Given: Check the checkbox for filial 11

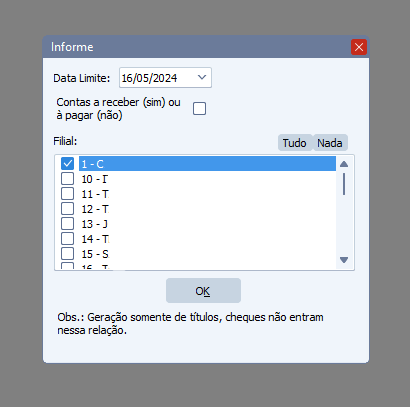Looking at the screenshot, I should 67,194.
